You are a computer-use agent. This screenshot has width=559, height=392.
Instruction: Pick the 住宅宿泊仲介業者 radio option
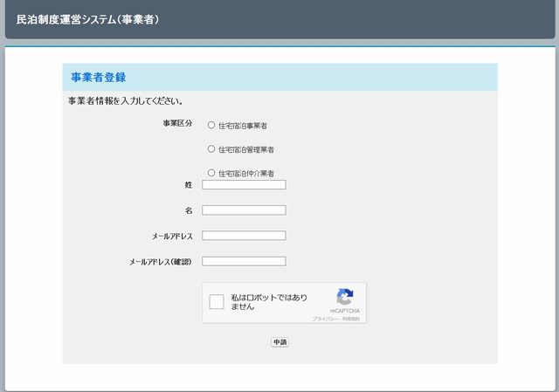[211, 173]
